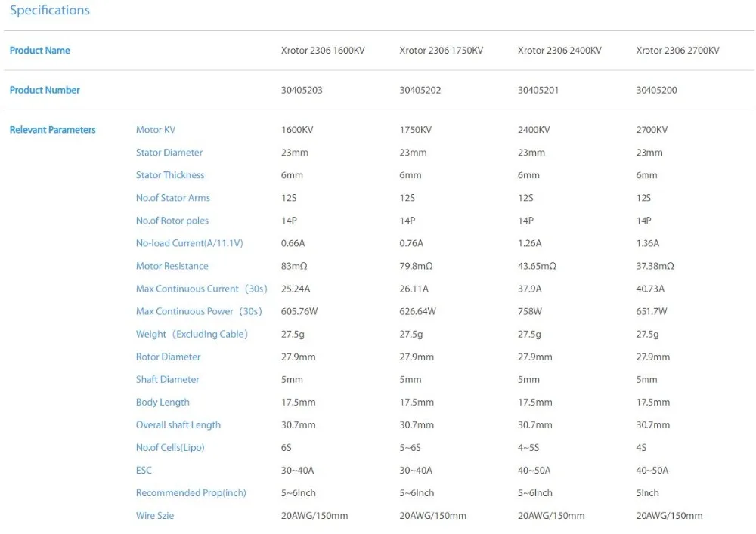
Task: Click product number 30405200
Action: (x=656, y=90)
